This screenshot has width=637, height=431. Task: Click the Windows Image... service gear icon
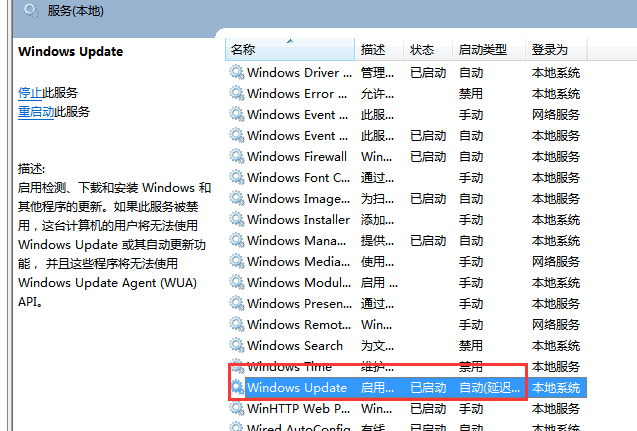pos(236,199)
